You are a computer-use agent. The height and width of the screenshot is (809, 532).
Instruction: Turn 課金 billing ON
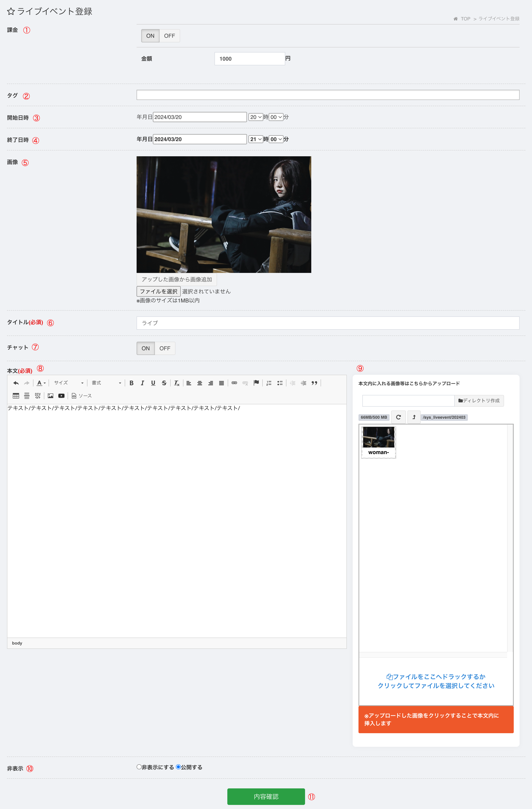coord(150,36)
